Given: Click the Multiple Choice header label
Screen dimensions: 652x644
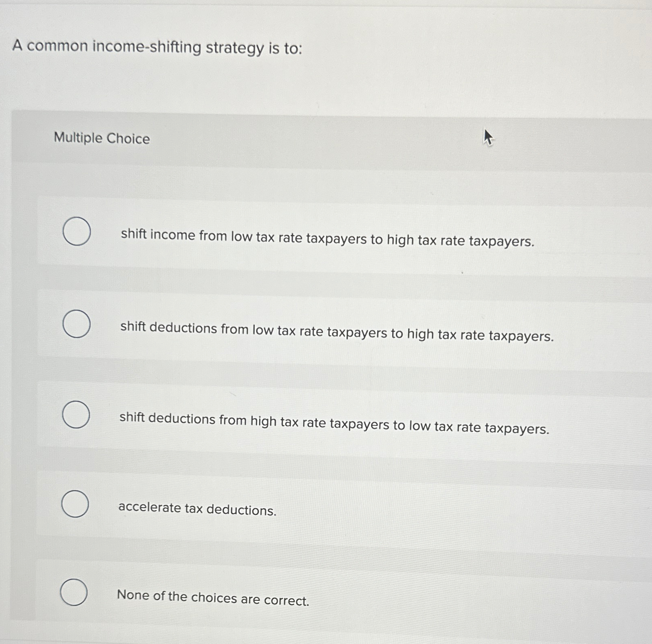Looking at the screenshot, I should coord(101,139).
